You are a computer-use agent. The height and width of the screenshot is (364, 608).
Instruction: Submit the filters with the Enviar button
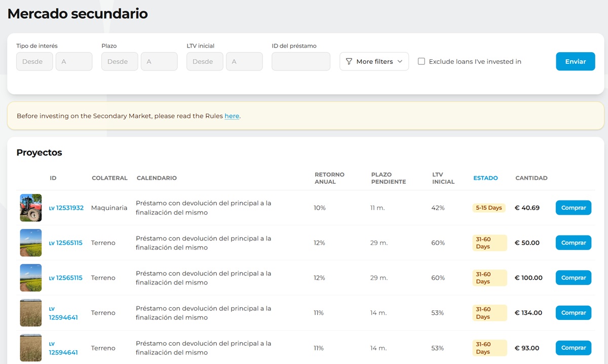[x=576, y=61]
